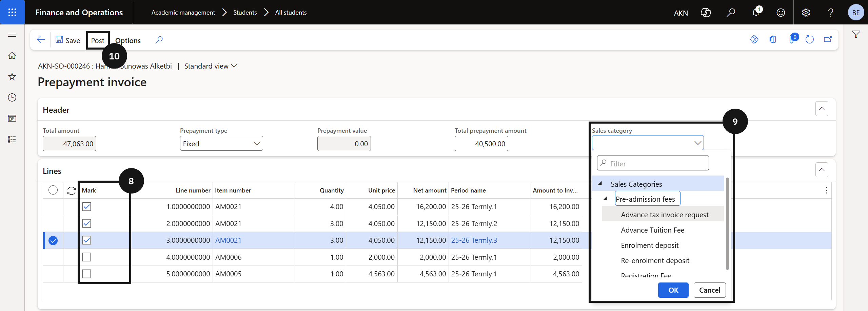The image size is (868, 311).
Task: Open Workspaces icon in sidebar
Action: 12,118
